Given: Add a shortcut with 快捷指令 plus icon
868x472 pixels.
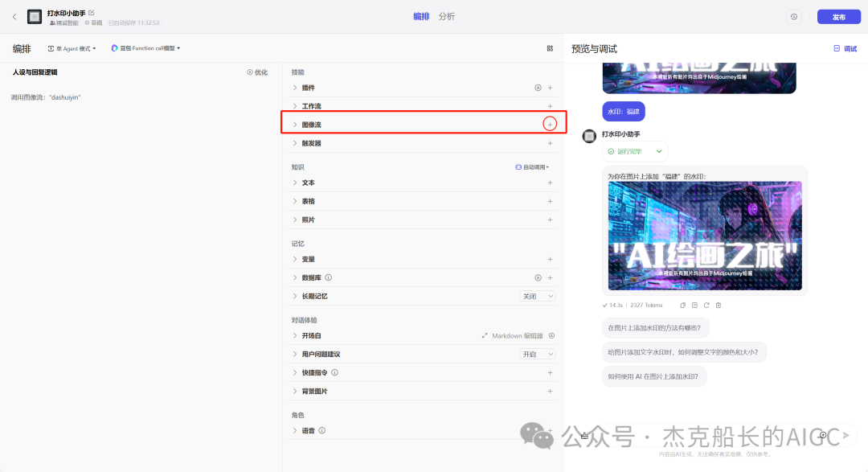Looking at the screenshot, I should (551, 372).
